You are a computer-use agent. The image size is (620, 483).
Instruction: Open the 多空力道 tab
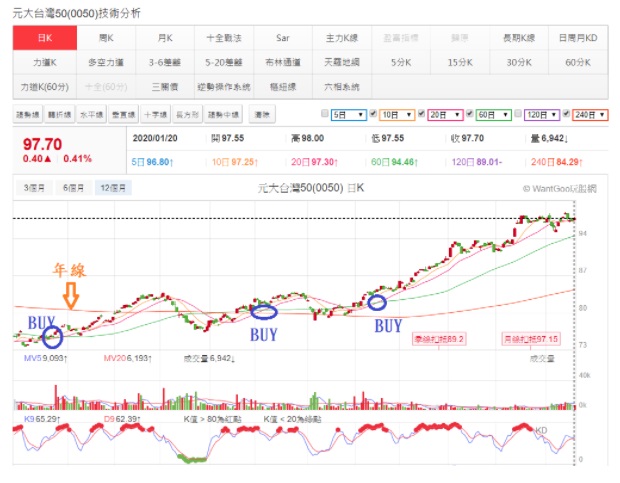[x=106, y=62]
